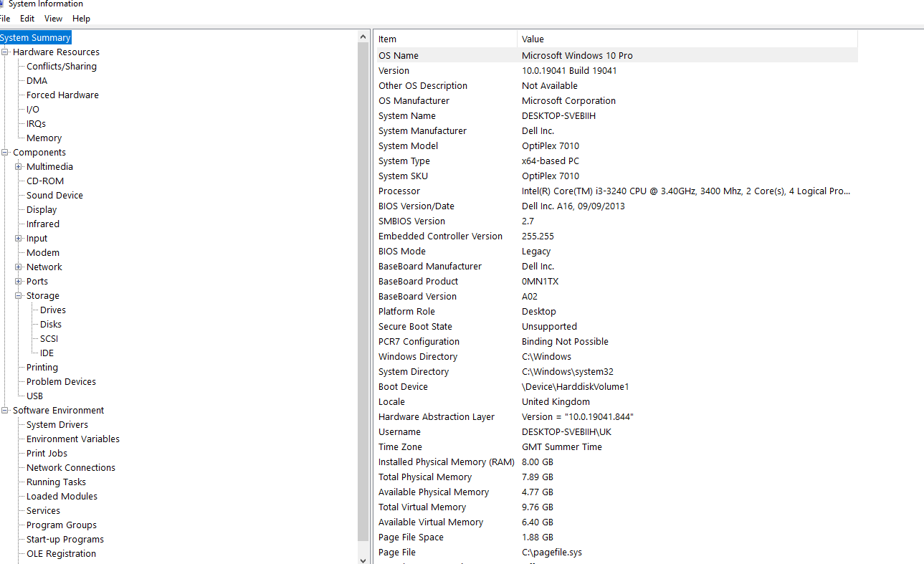Viewport: 924px width, 564px height.
Task: Click the tree pane vertical scrollbar thumb
Action: pos(363,292)
